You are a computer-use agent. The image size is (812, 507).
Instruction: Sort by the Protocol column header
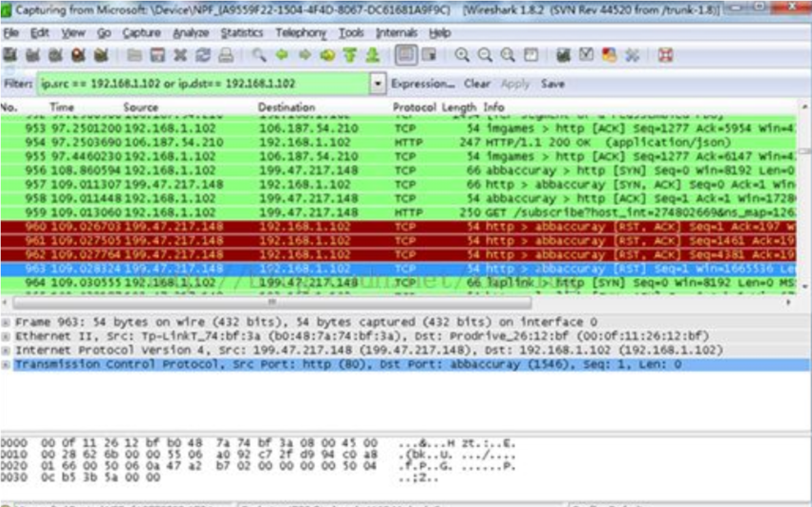(x=415, y=107)
